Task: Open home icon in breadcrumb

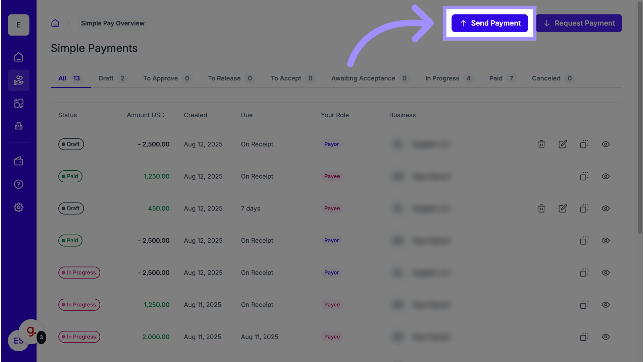Action: pos(55,23)
